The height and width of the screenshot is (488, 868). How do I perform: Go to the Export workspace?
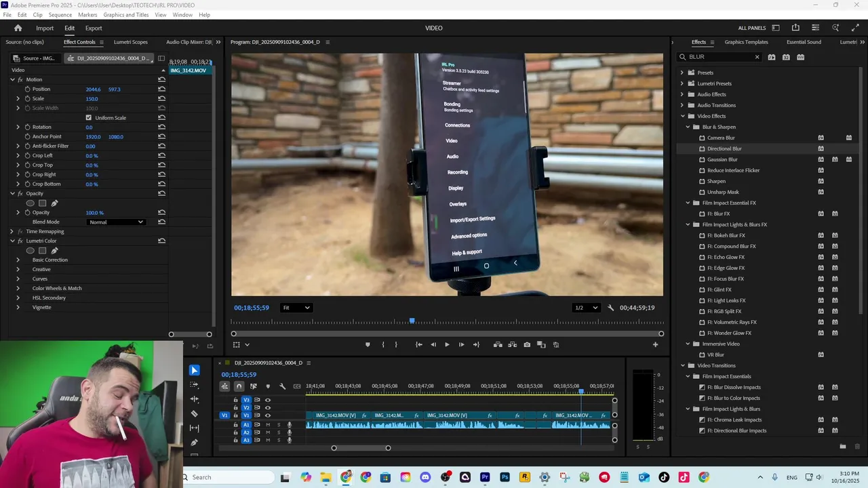94,28
